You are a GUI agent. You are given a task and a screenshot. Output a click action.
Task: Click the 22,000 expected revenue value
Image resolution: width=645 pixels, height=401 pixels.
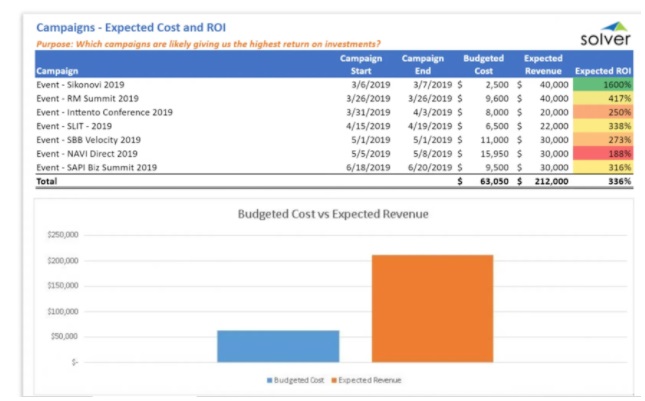pos(554,126)
